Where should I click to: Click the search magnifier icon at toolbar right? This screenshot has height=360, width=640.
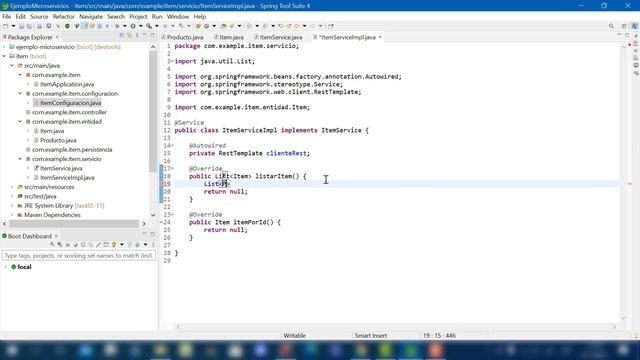611,26
